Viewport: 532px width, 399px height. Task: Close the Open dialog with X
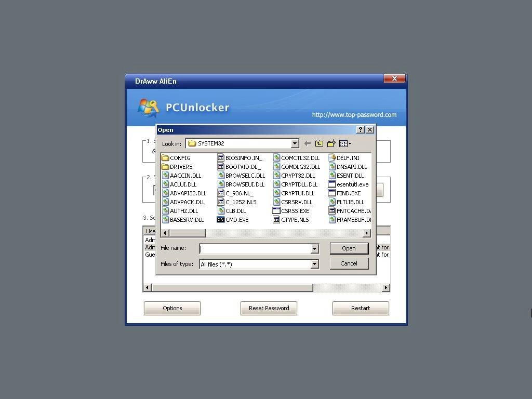(x=370, y=129)
